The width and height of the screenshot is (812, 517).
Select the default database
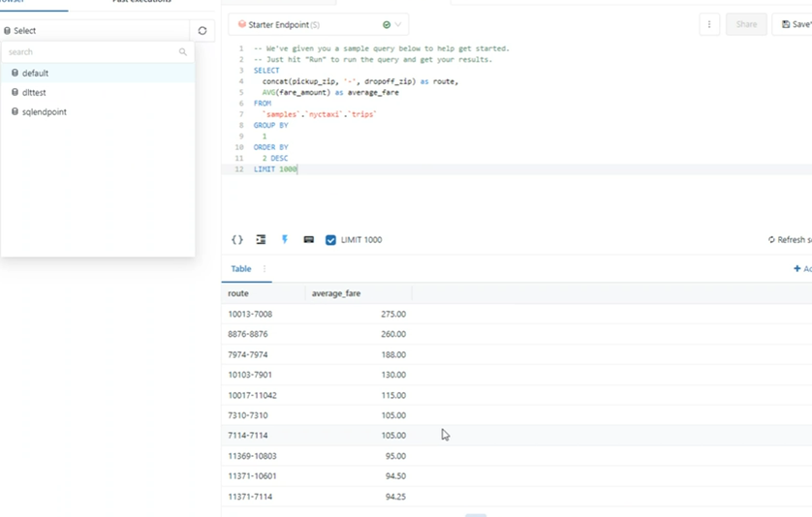pyautogui.click(x=36, y=74)
